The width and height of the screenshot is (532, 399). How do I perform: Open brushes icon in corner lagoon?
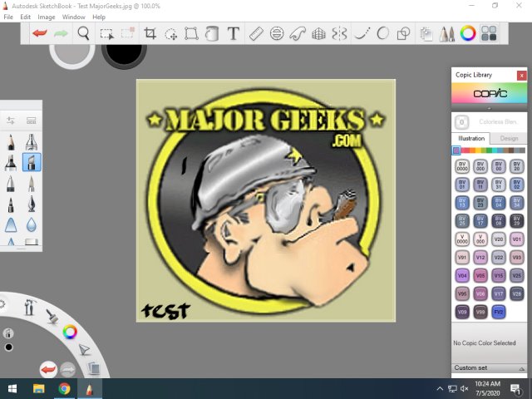click(52, 316)
